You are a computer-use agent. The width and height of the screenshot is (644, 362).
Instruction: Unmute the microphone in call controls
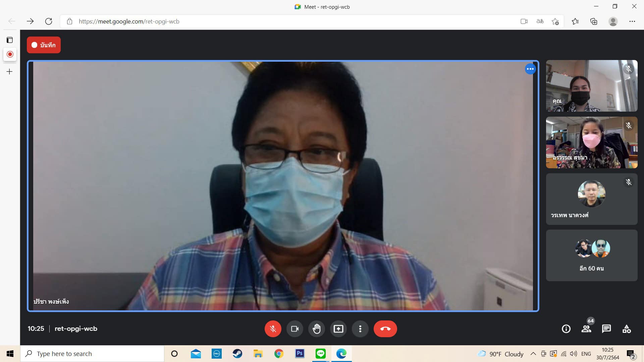(273, 329)
